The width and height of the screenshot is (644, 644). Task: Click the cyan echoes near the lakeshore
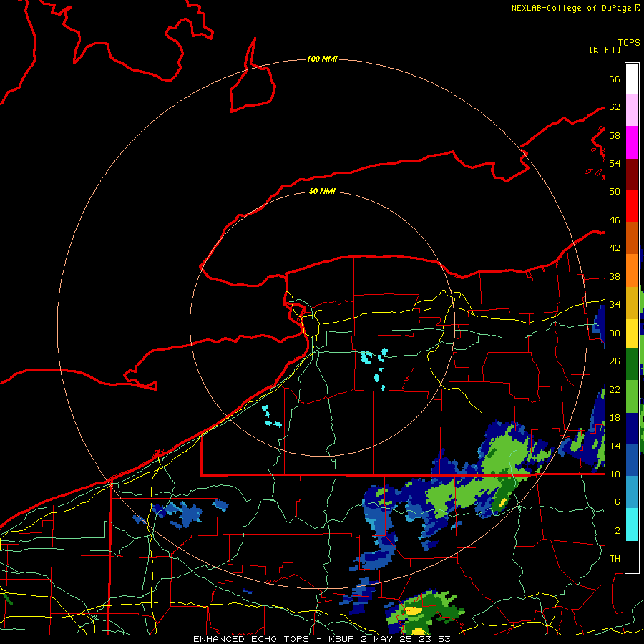click(x=271, y=417)
